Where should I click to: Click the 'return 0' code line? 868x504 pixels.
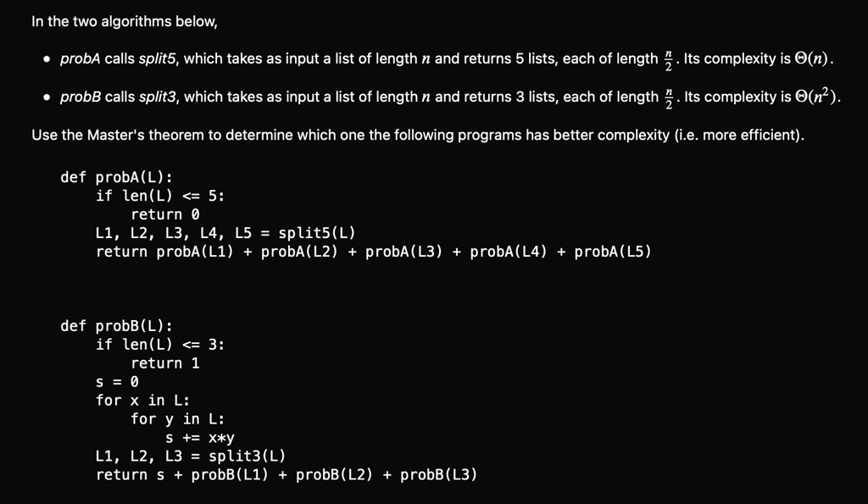tap(165, 214)
